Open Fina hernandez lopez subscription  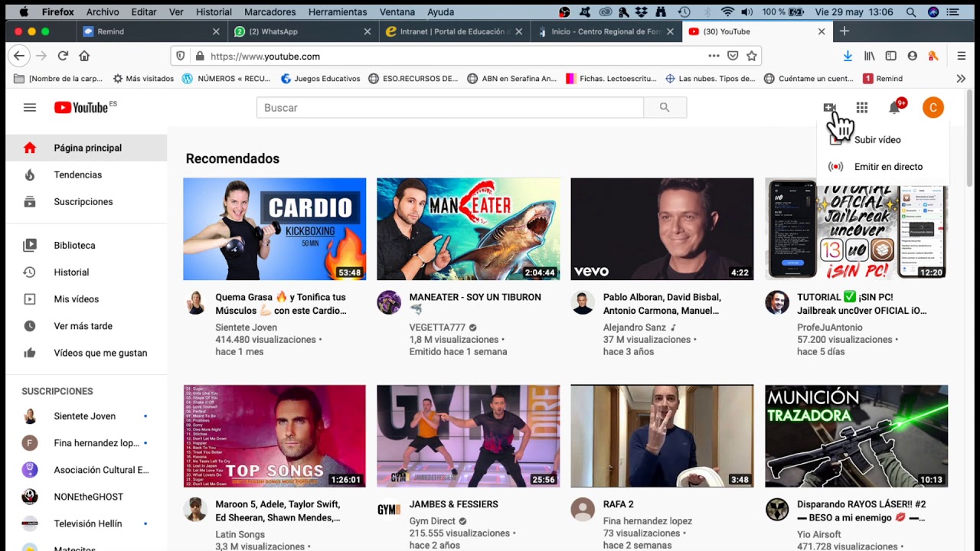pyautogui.click(x=86, y=443)
